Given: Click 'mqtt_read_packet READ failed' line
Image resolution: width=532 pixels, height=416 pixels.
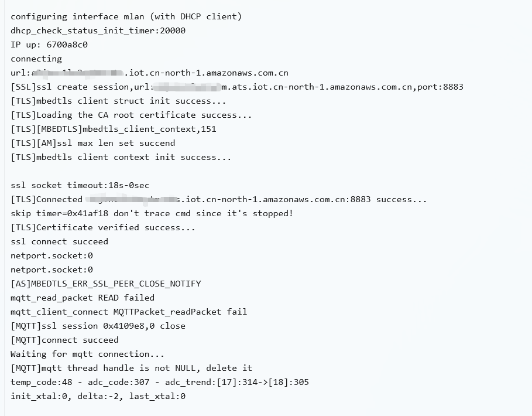Looking at the screenshot, I should tap(83, 298).
